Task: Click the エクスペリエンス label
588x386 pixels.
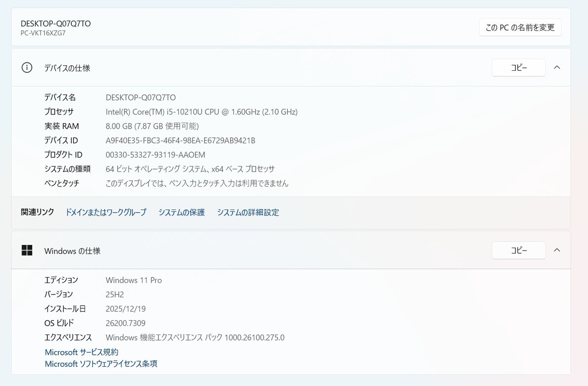Action: point(68,337)
